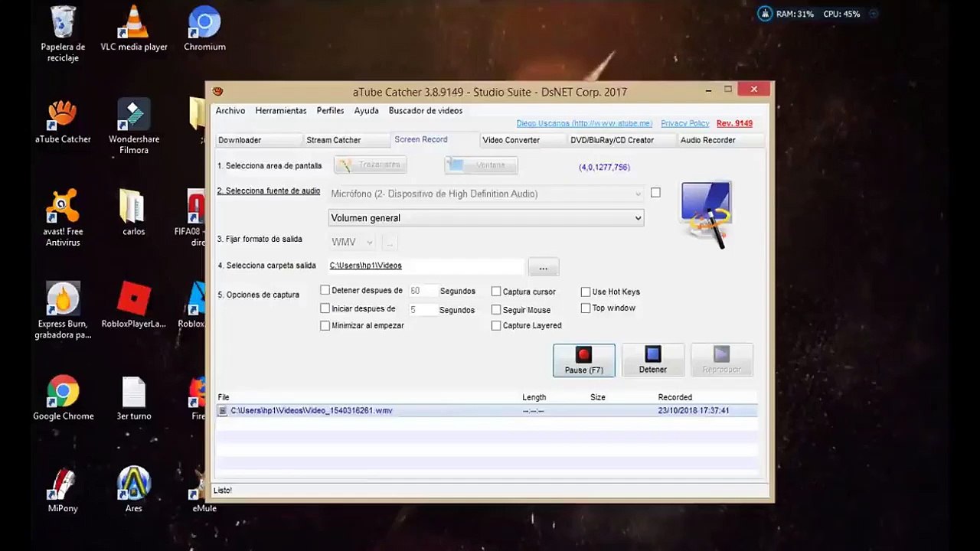Click the Detener stop button
The image size is (980, 551).
coord(653,360)
